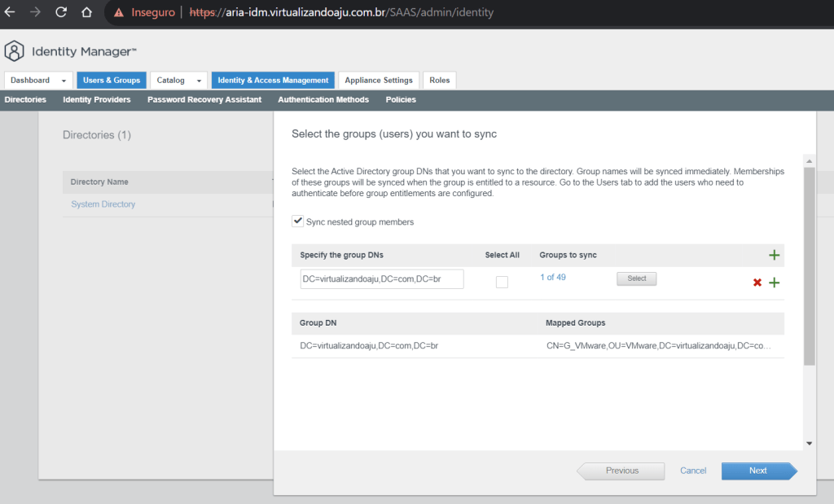Viewport: 834px width, 504px height.
Task: Click green plus beside the red X
Action: [x=774, y=283]
